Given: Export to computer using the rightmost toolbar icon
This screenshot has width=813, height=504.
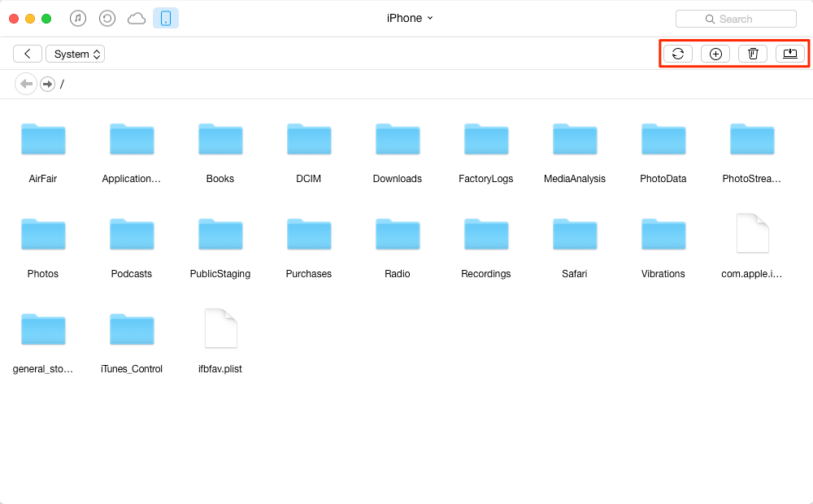Looking at the screenshot, I should coord(789,54).
